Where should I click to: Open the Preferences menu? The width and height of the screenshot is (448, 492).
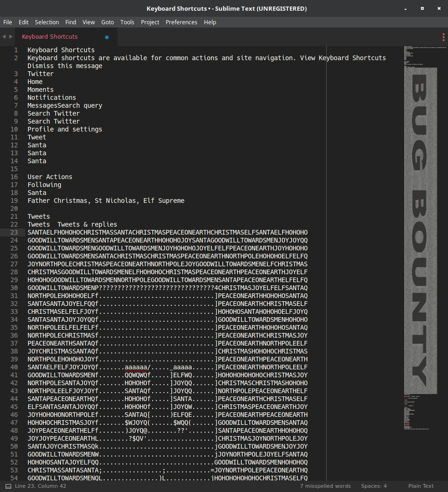coord(181,22)
